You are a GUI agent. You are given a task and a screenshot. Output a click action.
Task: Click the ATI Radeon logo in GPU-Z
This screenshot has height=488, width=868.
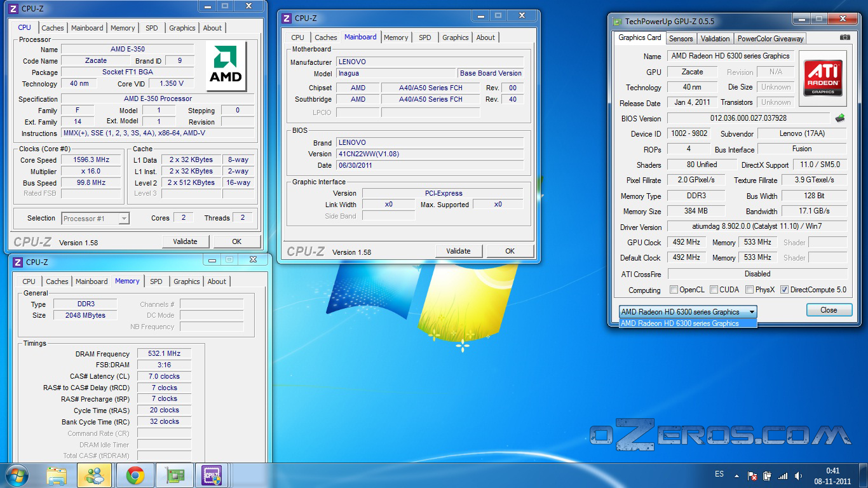tap(824, 78)
